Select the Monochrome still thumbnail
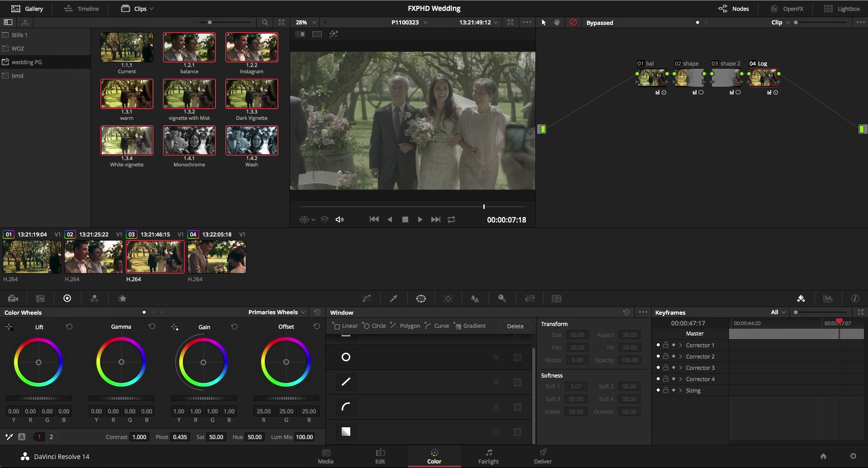This screenshot has height=468, width=868. tap(189, 141)
